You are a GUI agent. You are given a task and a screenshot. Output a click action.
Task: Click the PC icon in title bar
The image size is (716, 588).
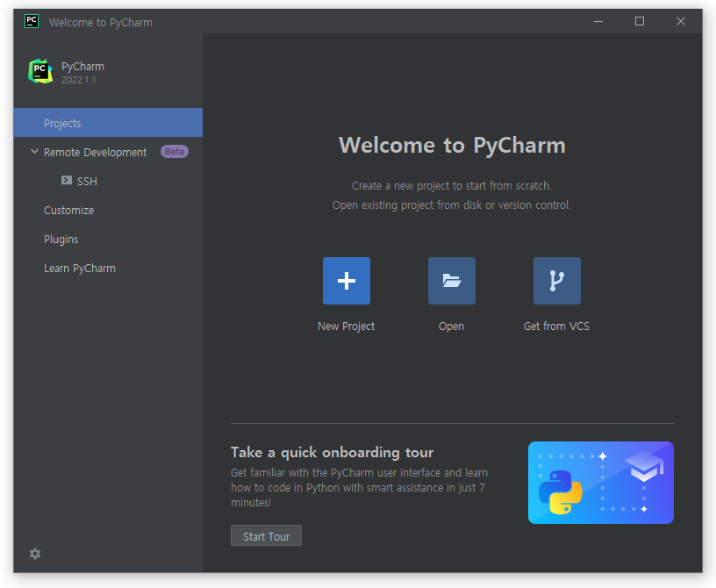[x=32, y=21]
